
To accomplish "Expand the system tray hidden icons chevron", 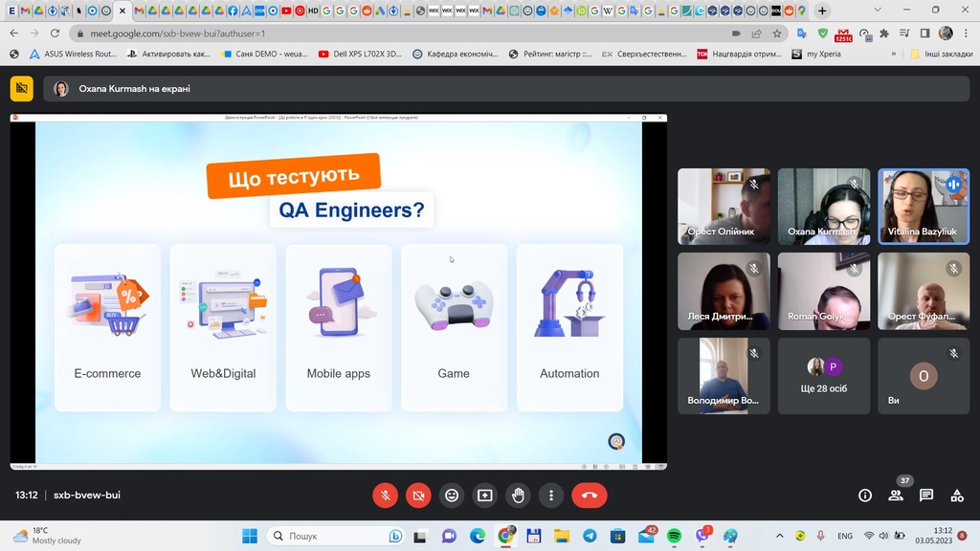I will pos(780,536).
